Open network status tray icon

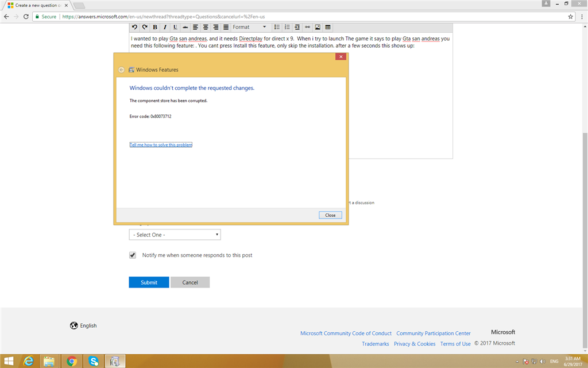pyautogui.click(x=534, y=362)
